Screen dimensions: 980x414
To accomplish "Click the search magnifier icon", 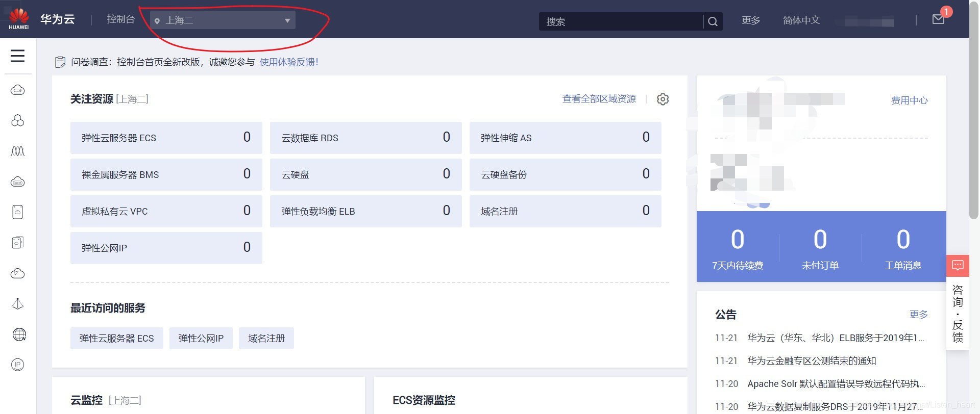I will click(713, 21).
